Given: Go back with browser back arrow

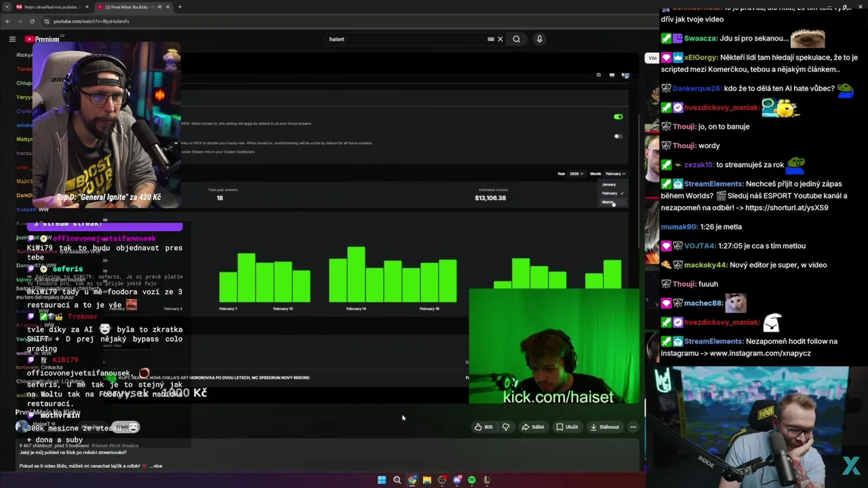Looking at the screenshot, I should tap(7, 21).
